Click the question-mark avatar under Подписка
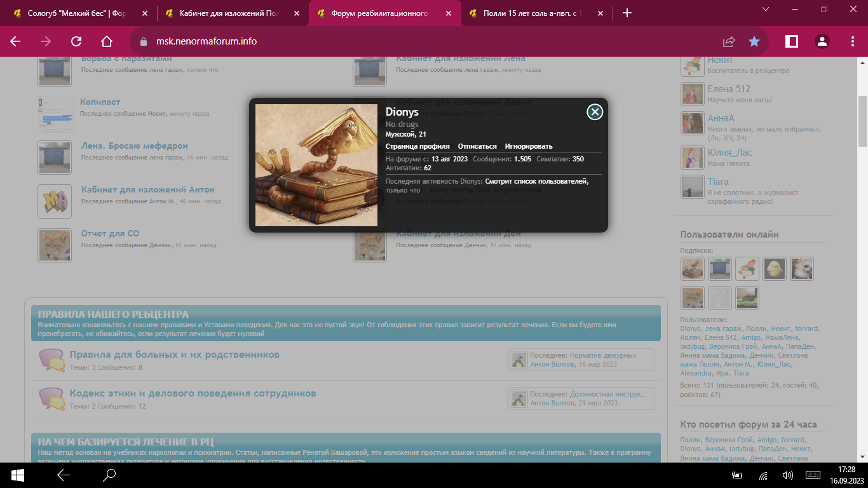 click(720, 298)
